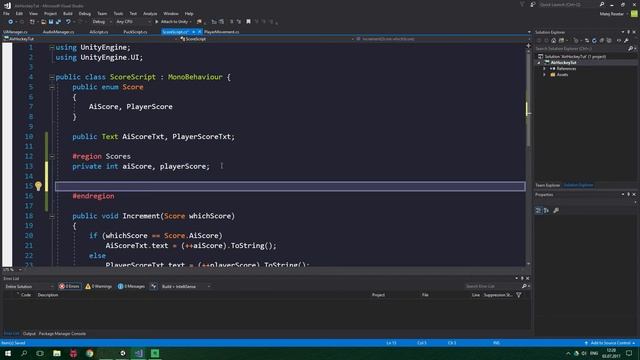
Task: Open the Entire Solution scope dropdown
Action: pyautogui.click(x=28, y=287)
